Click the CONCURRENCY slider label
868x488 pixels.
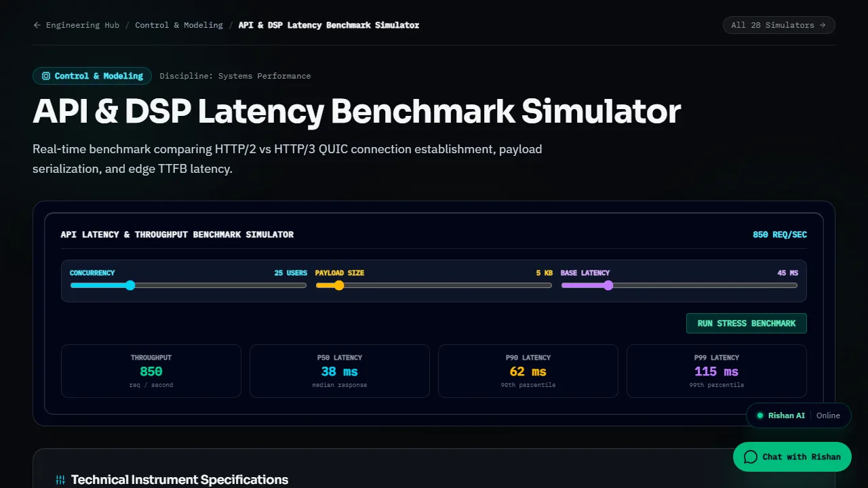point(92,273)
